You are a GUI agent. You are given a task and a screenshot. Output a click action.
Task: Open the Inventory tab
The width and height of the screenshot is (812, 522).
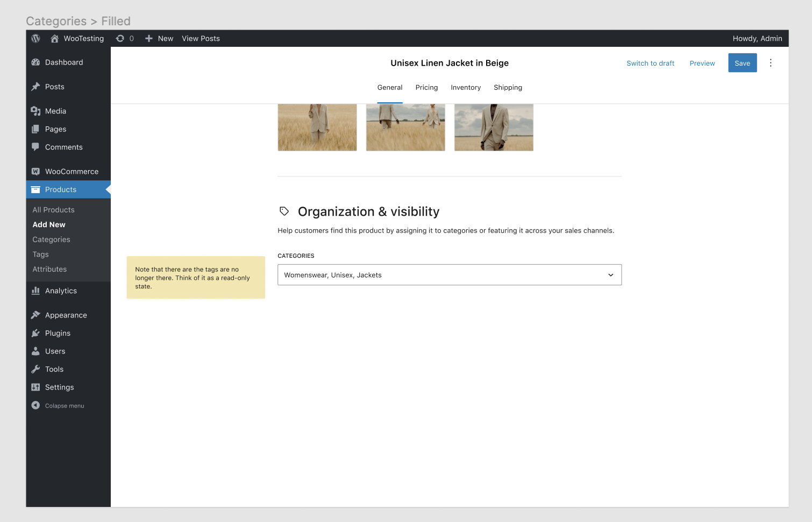[466, 87]
